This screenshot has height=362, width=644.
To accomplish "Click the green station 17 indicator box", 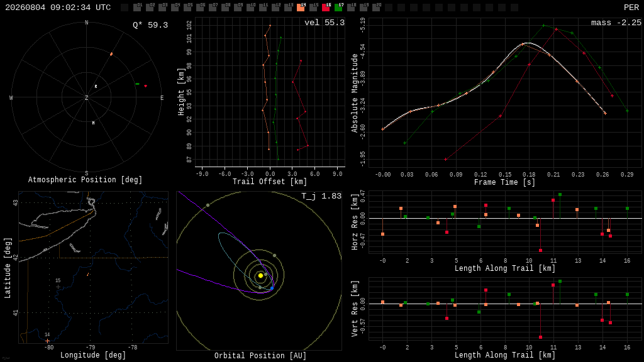I will (x=338, y=7).
